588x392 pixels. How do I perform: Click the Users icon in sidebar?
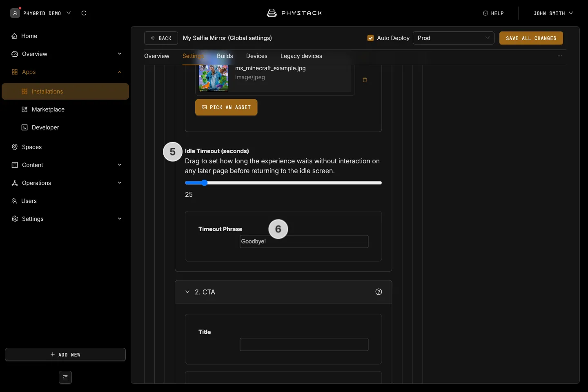(14, 201)
